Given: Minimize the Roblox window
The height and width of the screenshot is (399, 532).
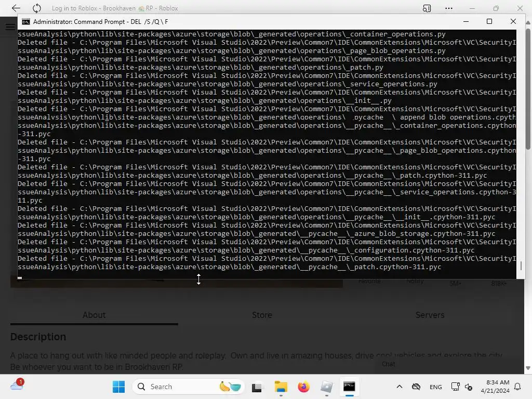Looking at the screenshot, I should (x=472, y=8).
